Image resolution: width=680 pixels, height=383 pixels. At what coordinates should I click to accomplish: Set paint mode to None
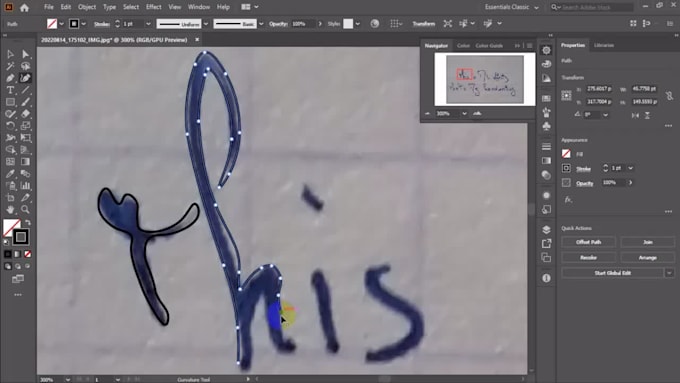[28, 254]
